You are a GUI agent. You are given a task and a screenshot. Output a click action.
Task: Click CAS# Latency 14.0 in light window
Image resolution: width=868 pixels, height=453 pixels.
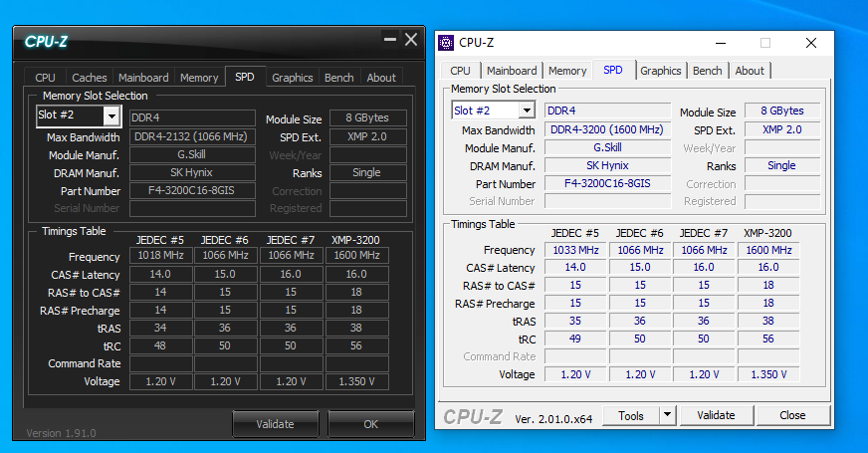(575, 268)
